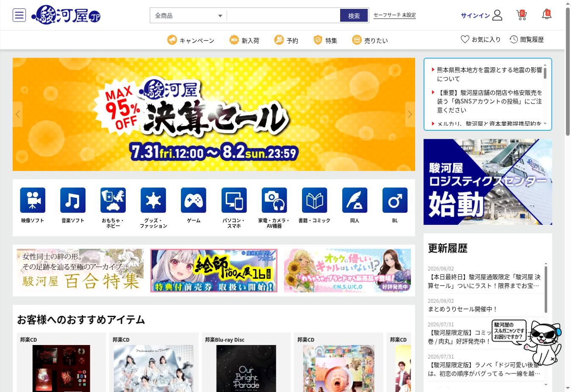Open the 書籍・コミック category icon
571x392 pixels.
(x=314, y=200)
